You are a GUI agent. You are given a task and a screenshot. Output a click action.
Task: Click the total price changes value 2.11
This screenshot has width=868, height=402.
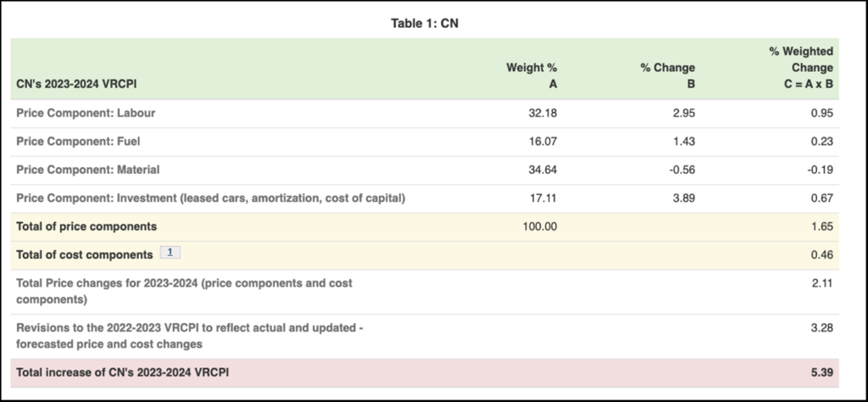click(820, 283)
